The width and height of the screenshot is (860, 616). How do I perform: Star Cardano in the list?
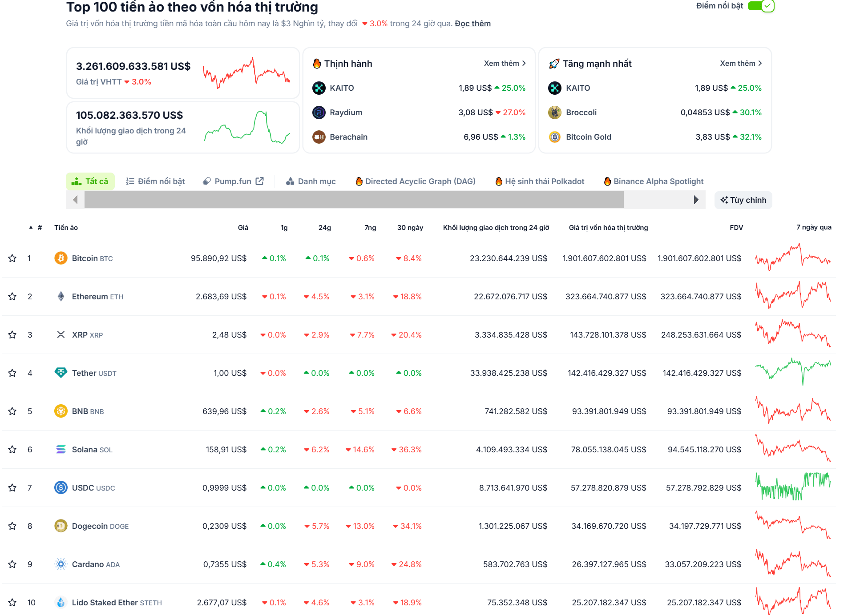tap(12, 564)
